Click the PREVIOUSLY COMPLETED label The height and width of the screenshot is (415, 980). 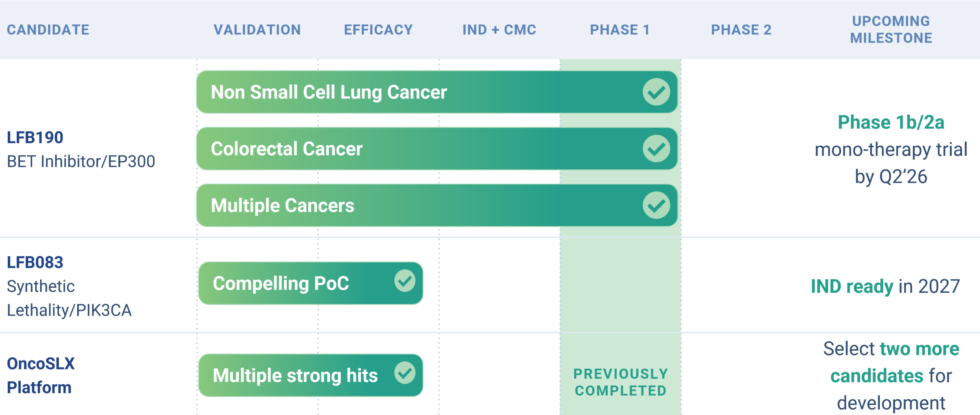pyautogui.click(x=621, y=382)
